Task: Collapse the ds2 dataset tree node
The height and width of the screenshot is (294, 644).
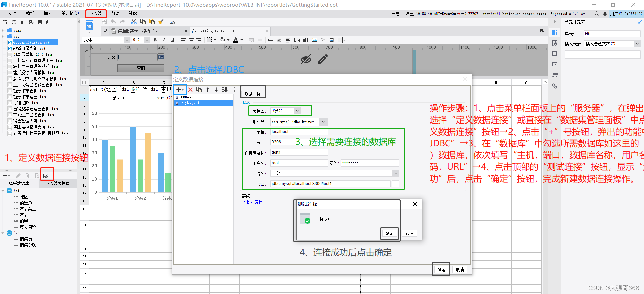Action: click(x=3, y=233)
